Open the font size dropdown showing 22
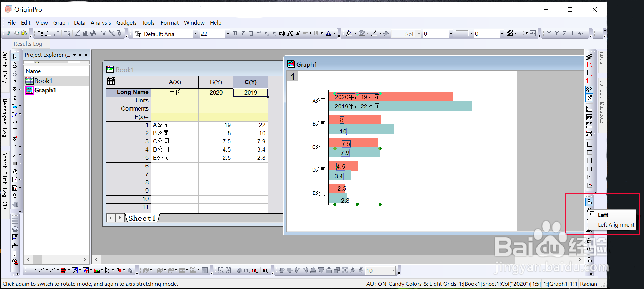644x289 pixels. 227,34
